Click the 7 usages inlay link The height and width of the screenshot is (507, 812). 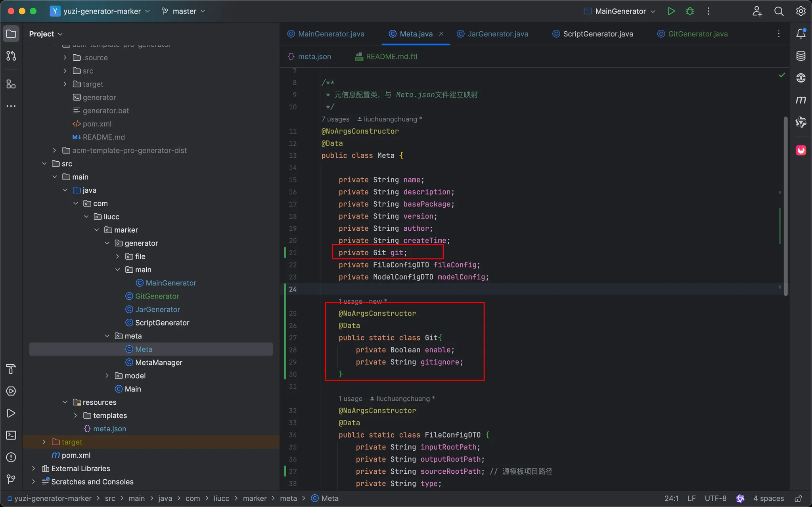(x=335, y=119)
